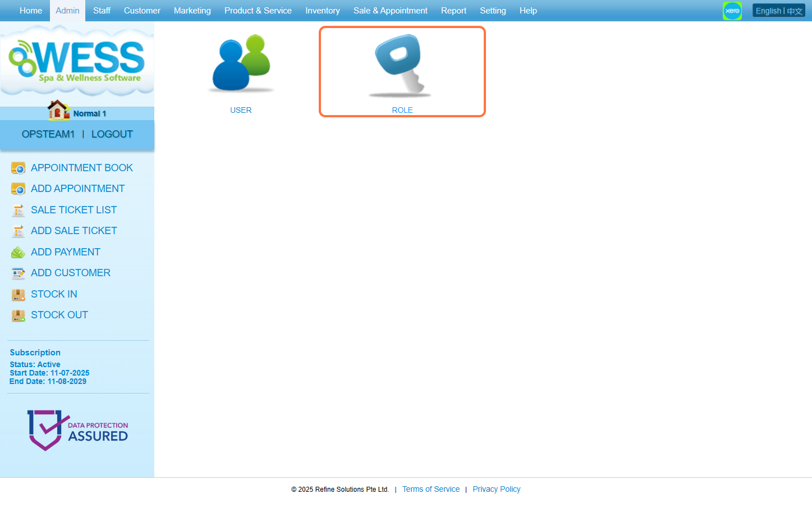Switch language using English | 中文 button

778,11
